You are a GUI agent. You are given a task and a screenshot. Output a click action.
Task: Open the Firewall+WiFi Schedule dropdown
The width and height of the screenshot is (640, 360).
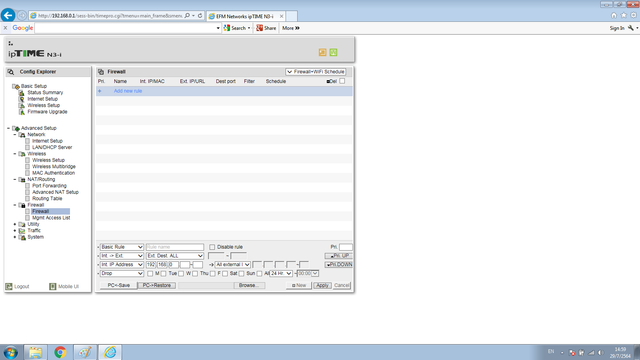(x=316, y=72)
